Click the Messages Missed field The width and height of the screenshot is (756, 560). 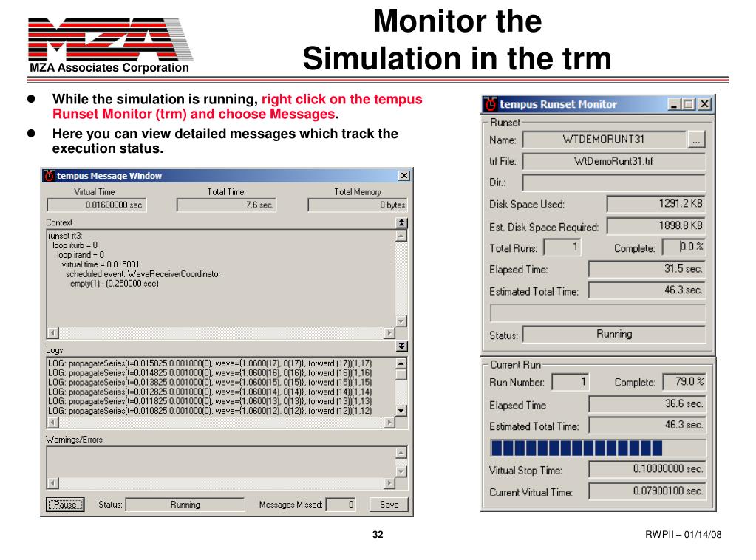point(341,505)
